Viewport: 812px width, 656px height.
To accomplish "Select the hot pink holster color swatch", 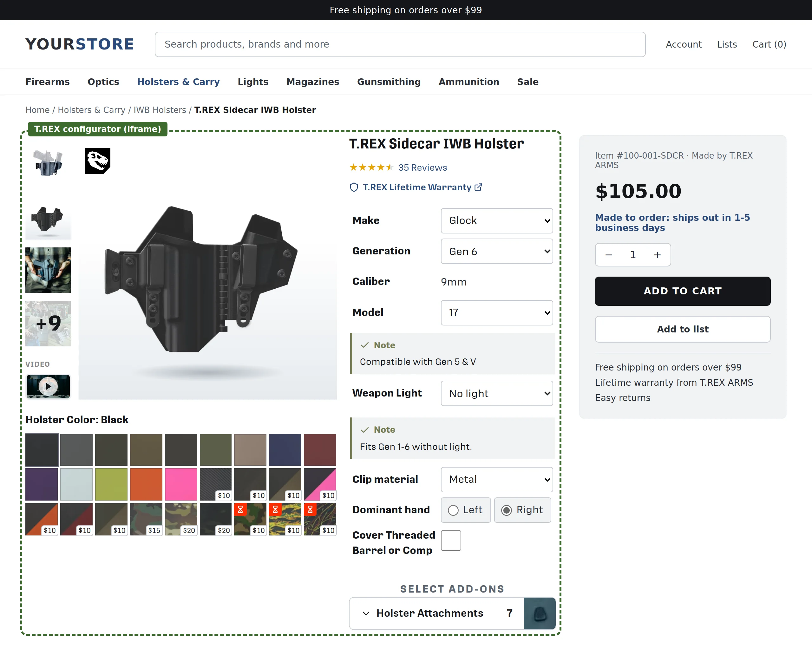I will coord(180,484).
